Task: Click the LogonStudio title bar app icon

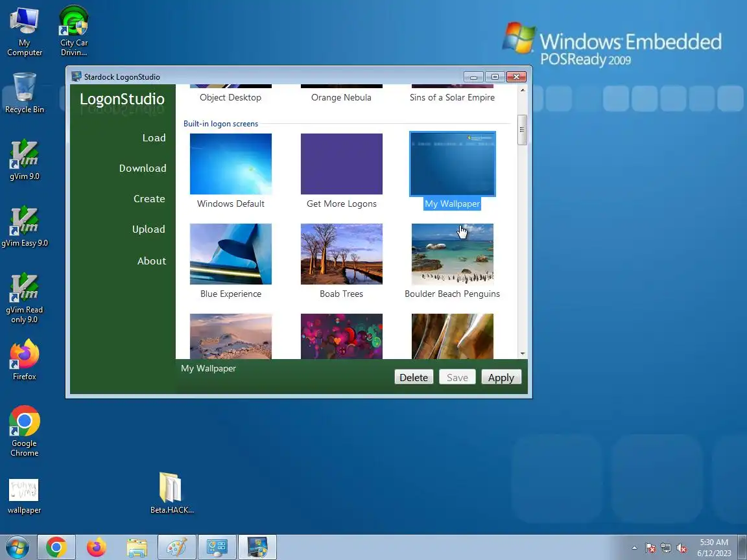Action: click(x=77, y=76)
